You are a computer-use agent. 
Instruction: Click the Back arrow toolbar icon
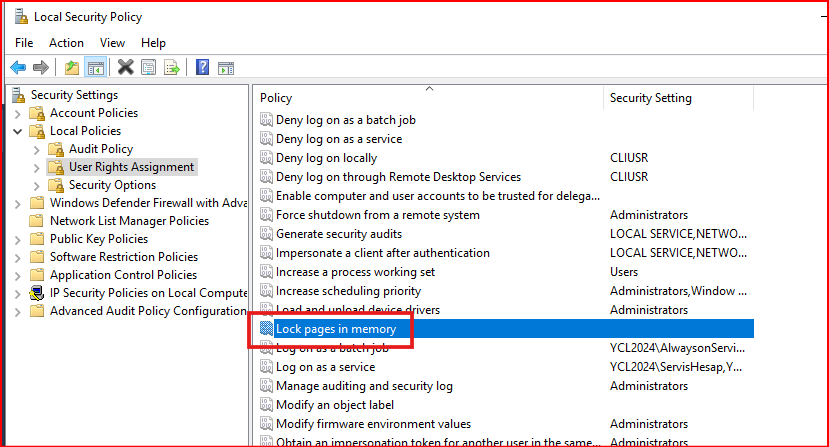(x=17, y=68)
